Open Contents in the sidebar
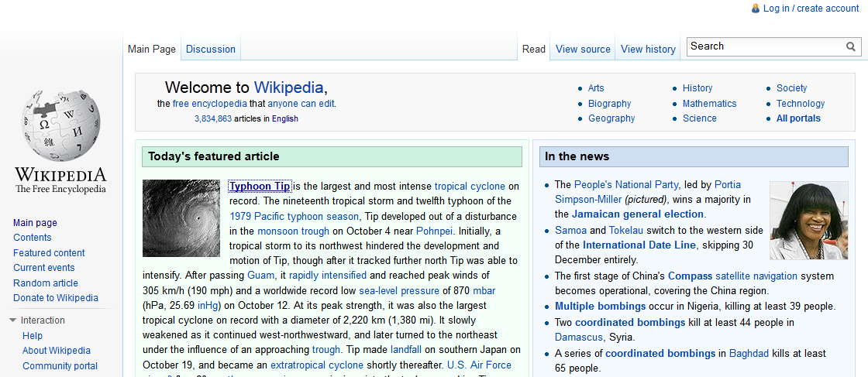 click(x=32, y=238)
